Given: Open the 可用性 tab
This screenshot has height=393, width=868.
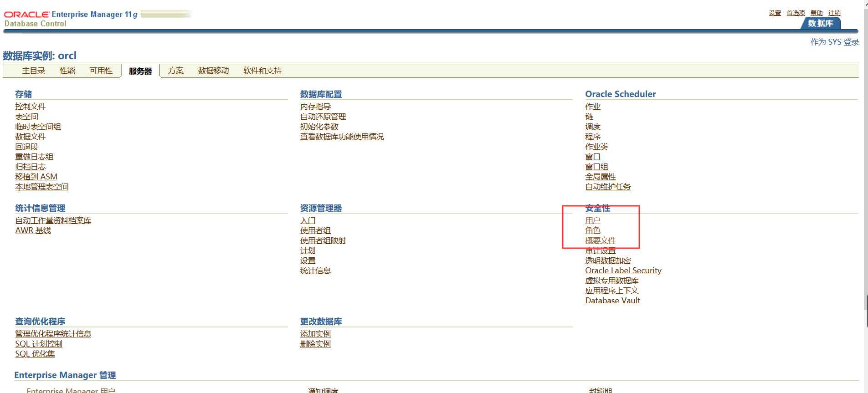Looking at the screenshot, I should (101, 71).
